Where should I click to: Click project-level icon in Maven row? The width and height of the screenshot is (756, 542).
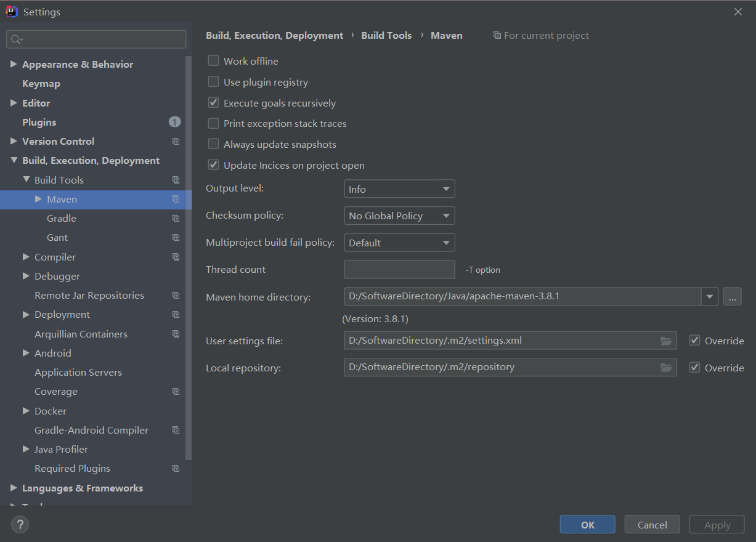(x=176, y=200)
